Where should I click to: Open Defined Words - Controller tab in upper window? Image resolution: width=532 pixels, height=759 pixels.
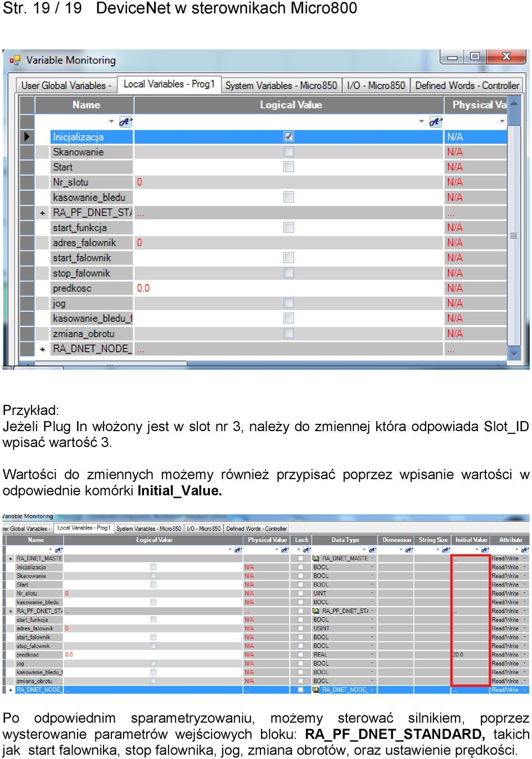tap(467, 85)
